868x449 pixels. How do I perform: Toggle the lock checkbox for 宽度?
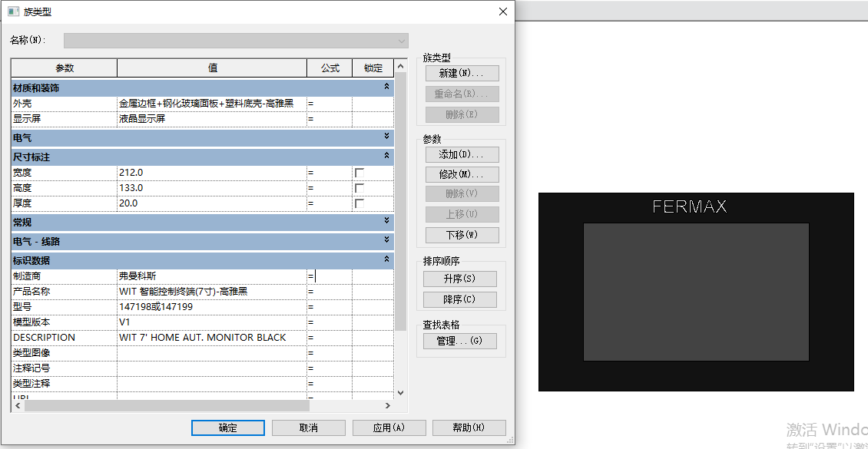tap(359, 173)
